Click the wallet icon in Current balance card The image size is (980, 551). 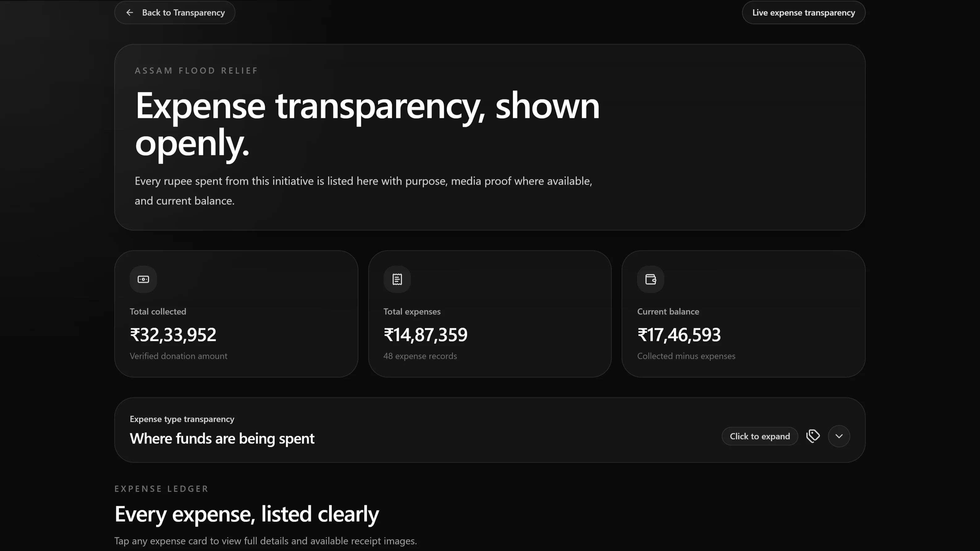651,280
